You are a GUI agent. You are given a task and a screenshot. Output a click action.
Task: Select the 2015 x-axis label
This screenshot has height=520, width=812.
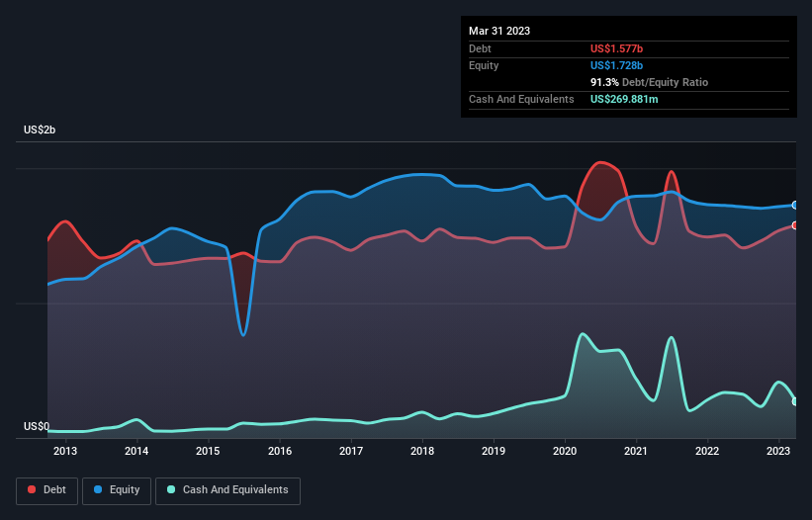(208, 451)
